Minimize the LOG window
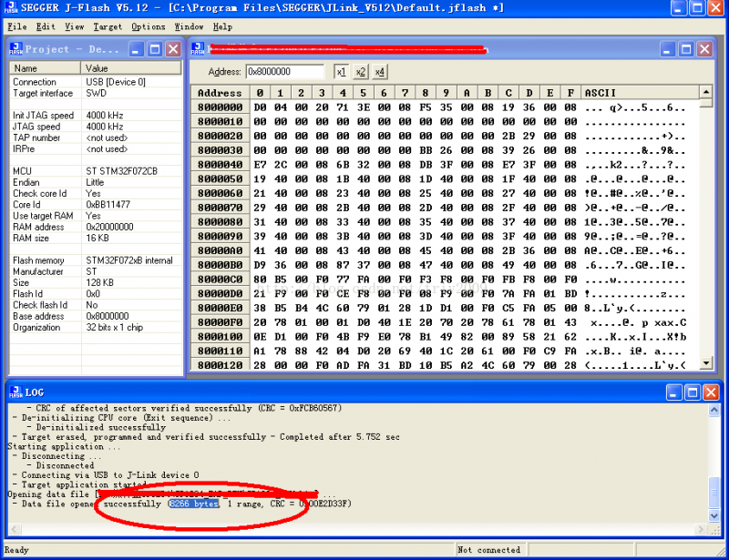This screenshot has width=729, height=560. tap(673, 392)
